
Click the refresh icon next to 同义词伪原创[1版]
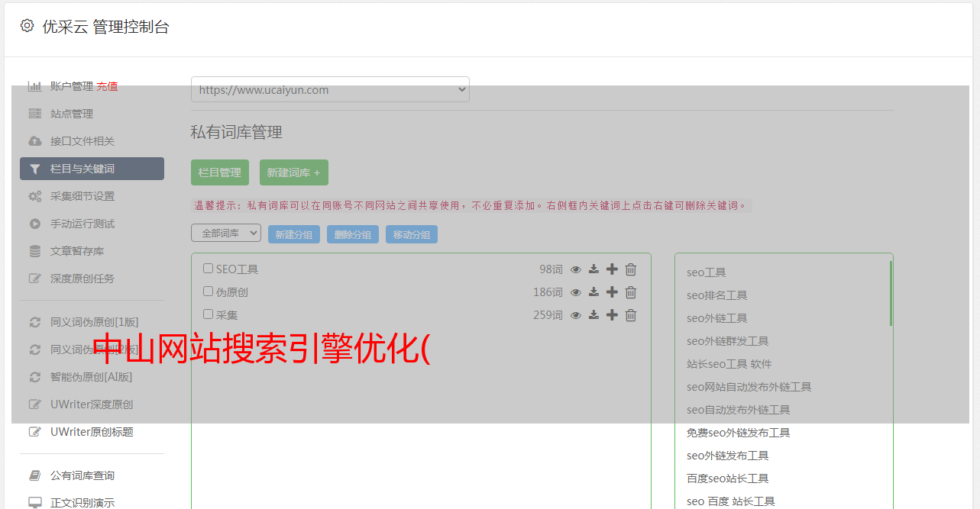[34, 322]
